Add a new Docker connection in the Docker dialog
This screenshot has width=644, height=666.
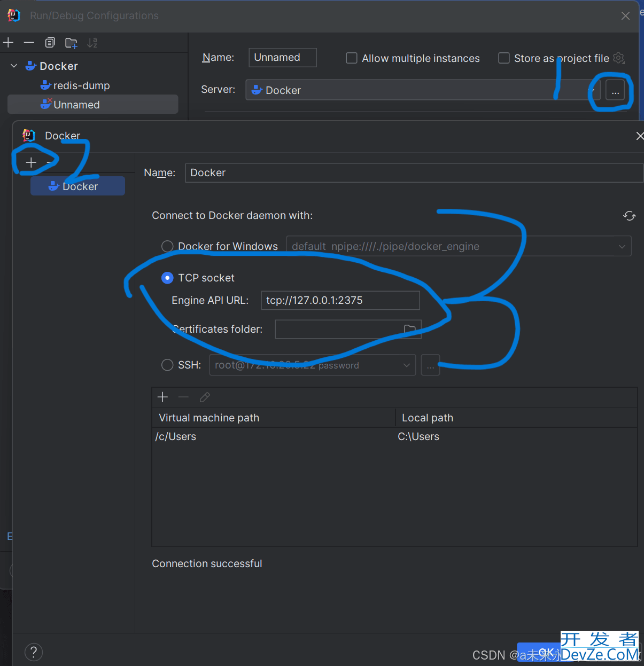31,162
